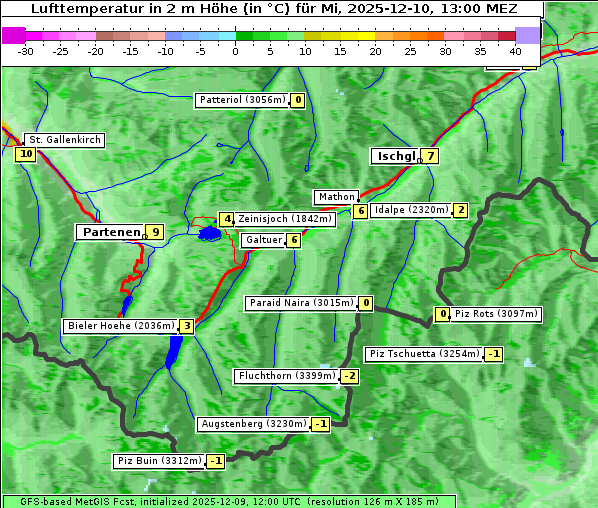The height and width of the screenshot is (508, 598).
Task: Select Paraid Naira (3015m) label
Action: coord(301,304)
